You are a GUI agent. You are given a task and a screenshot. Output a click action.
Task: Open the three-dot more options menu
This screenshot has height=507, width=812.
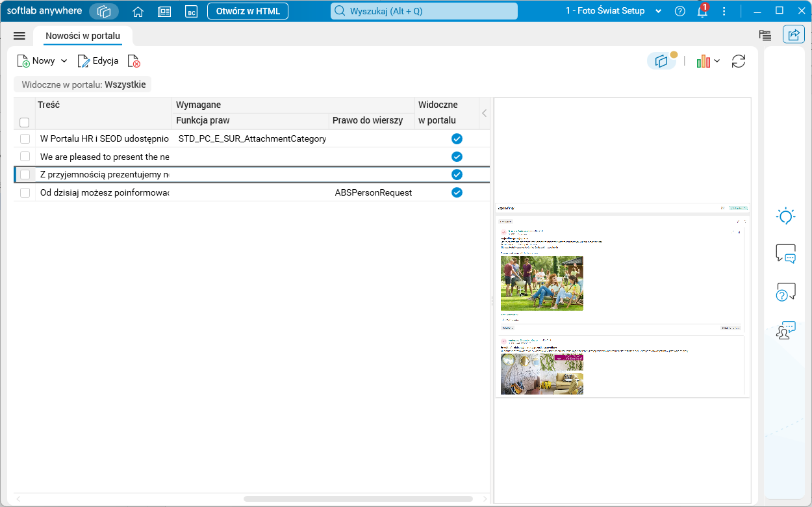[x=724, y=11]
